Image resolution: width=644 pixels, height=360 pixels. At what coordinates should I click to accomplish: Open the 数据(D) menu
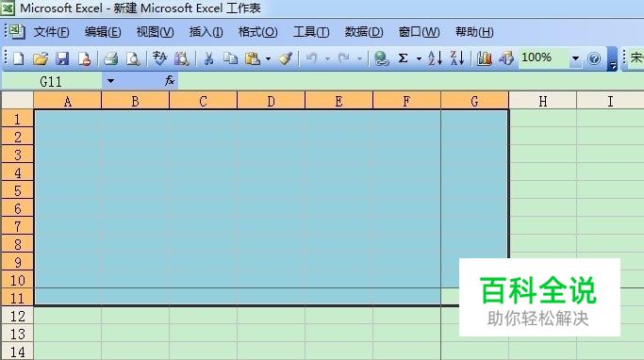364,32
